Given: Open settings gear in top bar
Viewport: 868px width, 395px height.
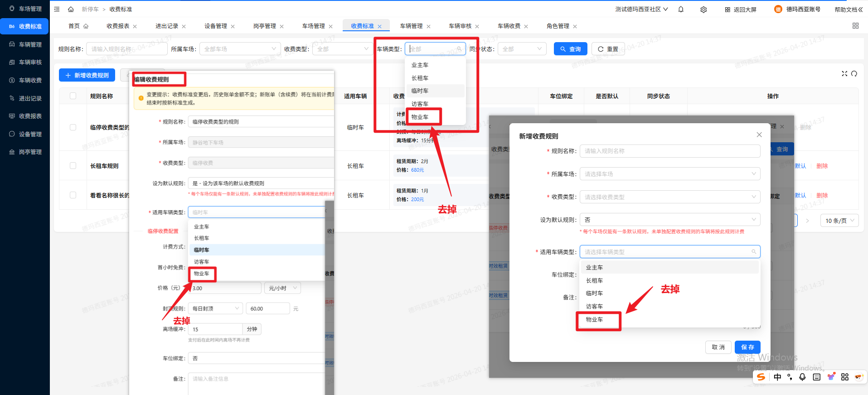Looking at the screenshot, I should pos(703,10).
